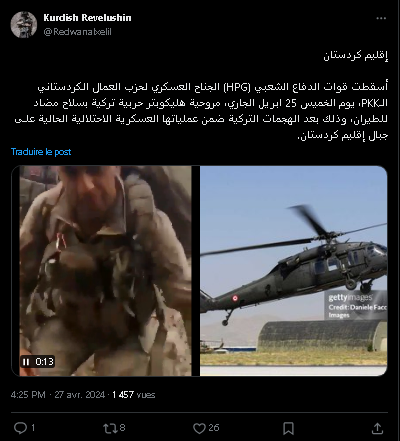The height and width of the screenshot is (441, 400).
Task: Open the 8 reposts count
Action: click(x=122, y=428)
